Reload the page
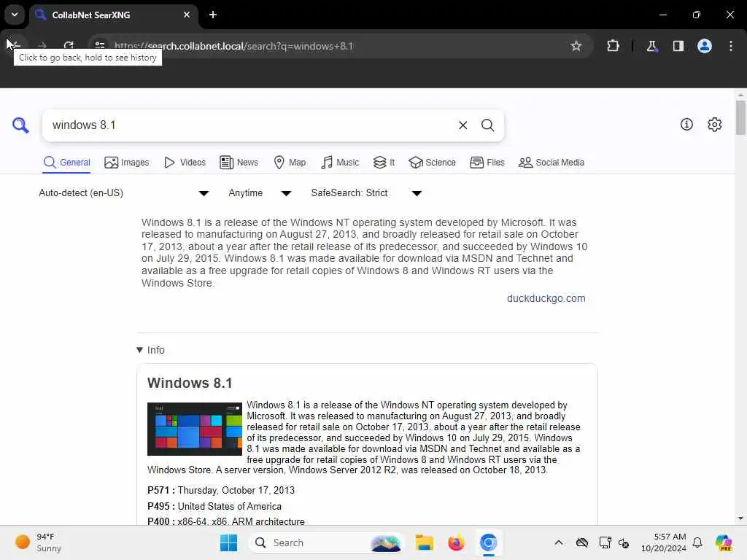This screenshot has width=747, height=560. point(69,46)
